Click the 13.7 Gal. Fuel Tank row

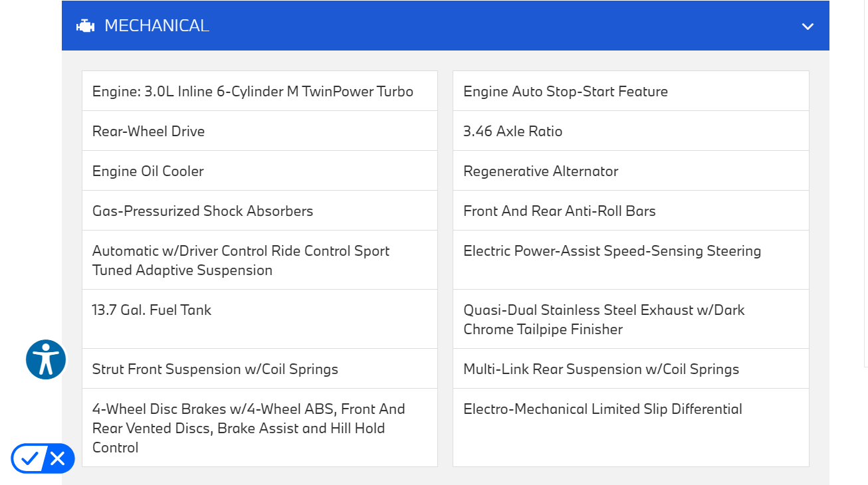(152, 310)
